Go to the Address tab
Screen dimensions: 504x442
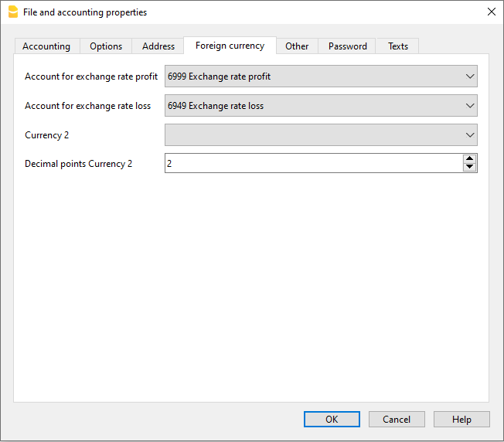(158, 46)
